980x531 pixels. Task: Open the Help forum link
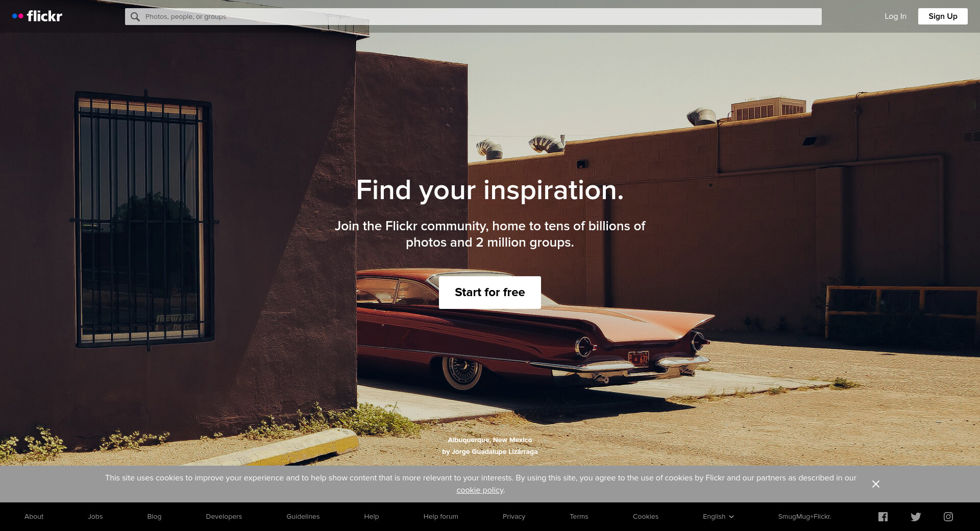[x=441, y=517]
